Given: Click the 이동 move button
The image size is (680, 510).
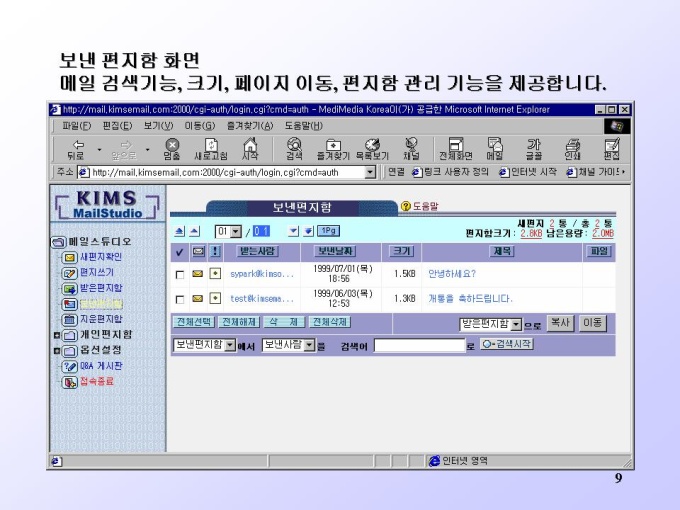Looking at the screenshot, I should [x=592, y=323].
